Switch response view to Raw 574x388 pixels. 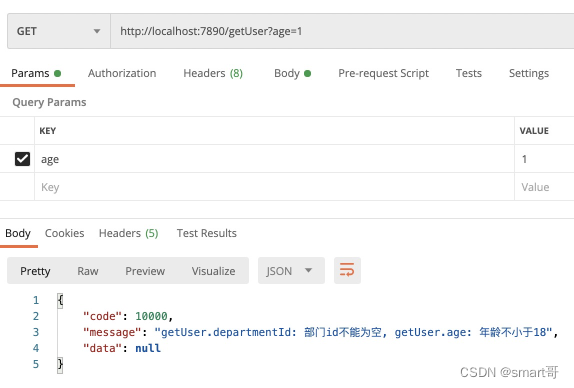(88, 271)
